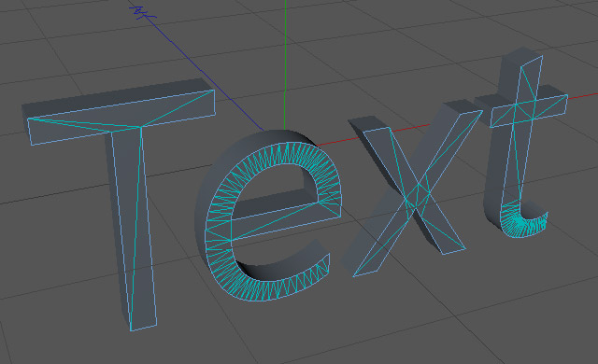Select the Z axis label marker
Image resolution: width=598 pixels, height=364 pixels.
point(142,12)
